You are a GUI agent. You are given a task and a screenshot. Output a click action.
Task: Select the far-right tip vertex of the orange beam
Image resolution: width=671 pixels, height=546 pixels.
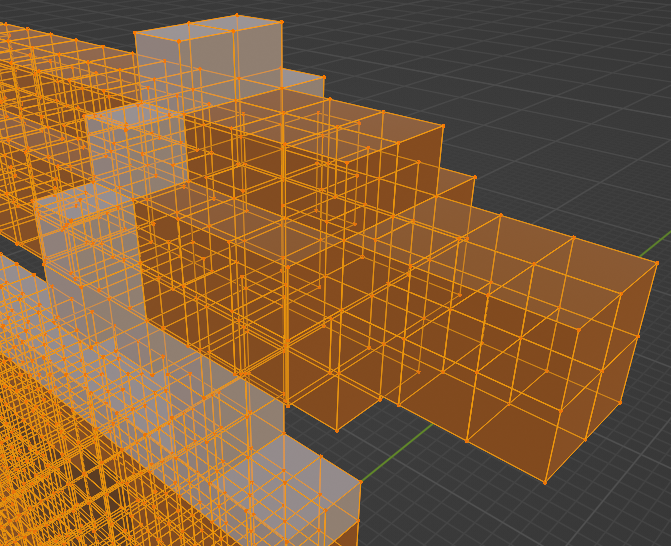coord(657,263)
